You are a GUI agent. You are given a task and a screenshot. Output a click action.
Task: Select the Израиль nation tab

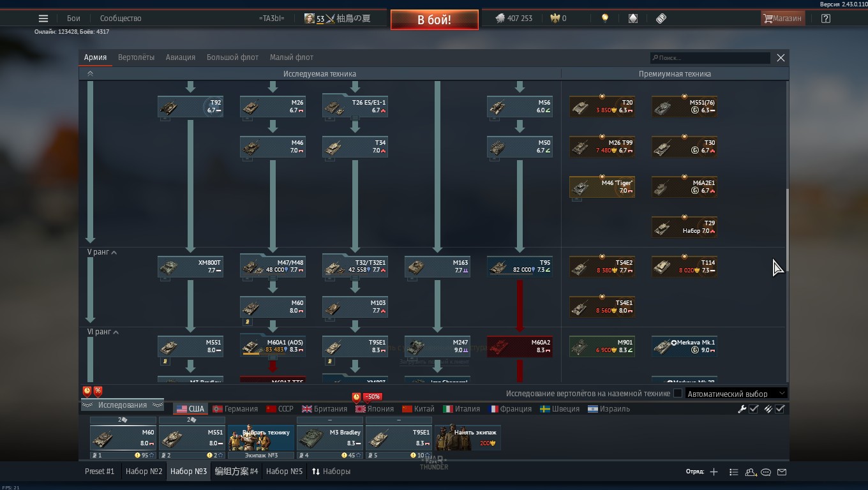click(609, 409)
